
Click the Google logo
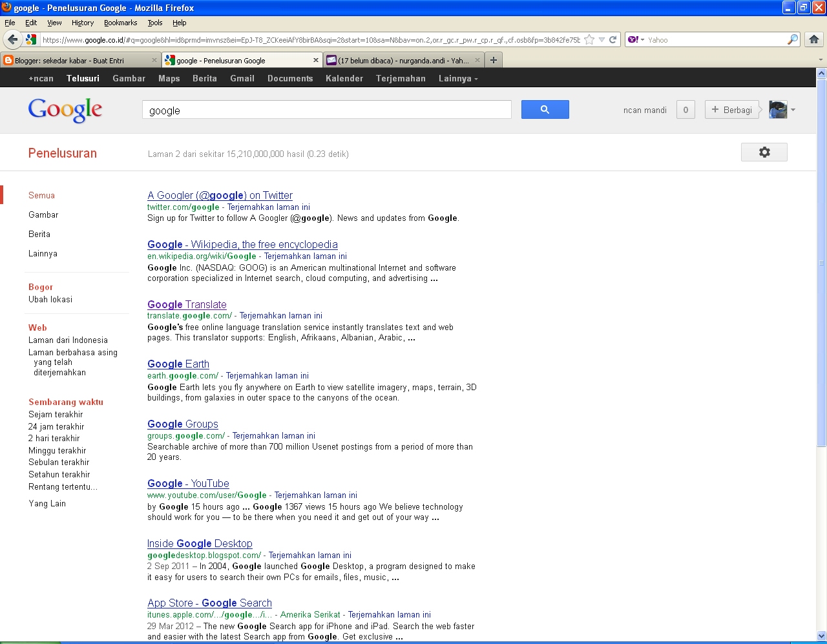[65, 110]
